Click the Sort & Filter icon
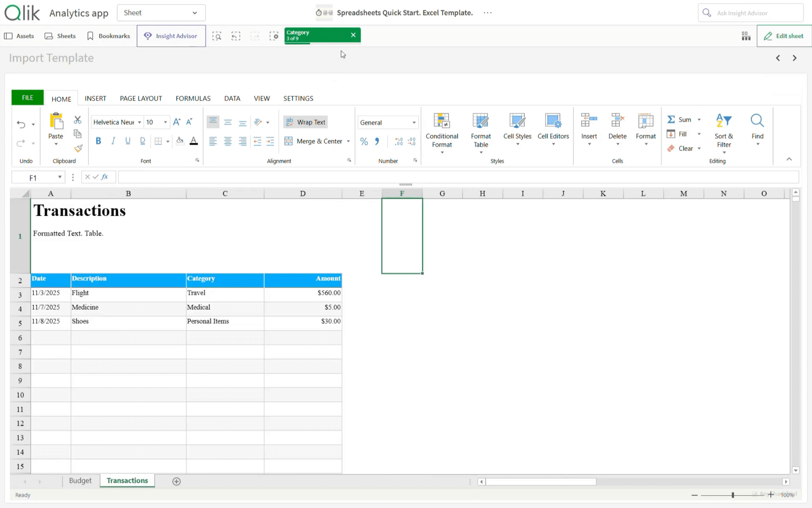Image resolution: width=812 pixels, height=508 pixels. tap(723, 121)
